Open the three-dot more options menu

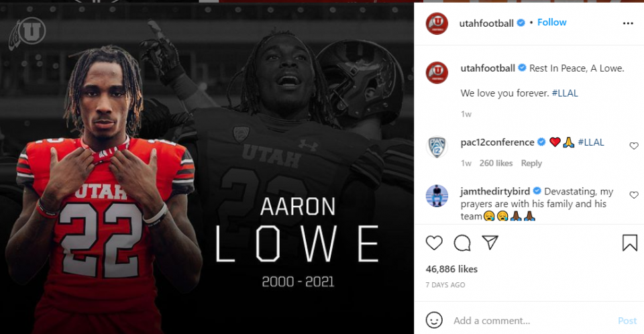point(628,23)
